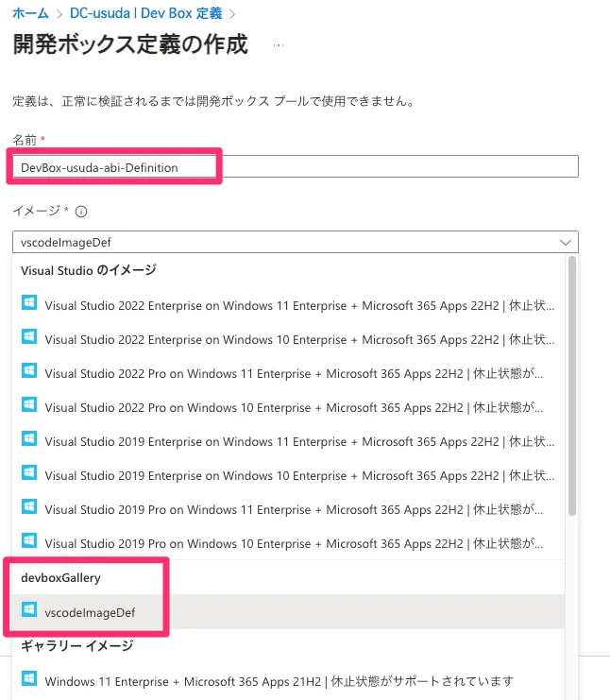Select Visual Studio 2022 Pro on Windows 11 image

[288, 373]
